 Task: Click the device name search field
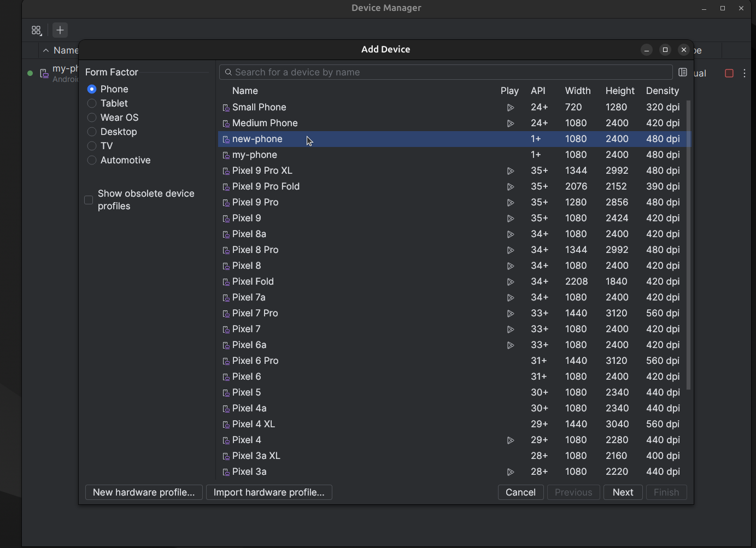[x=446, y=72]
